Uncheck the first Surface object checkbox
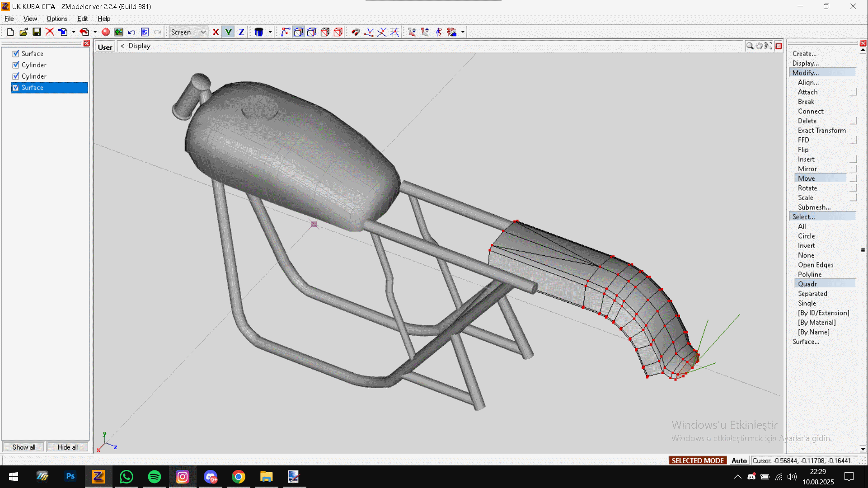Screen dimensions: 868x488 [16, 53]
